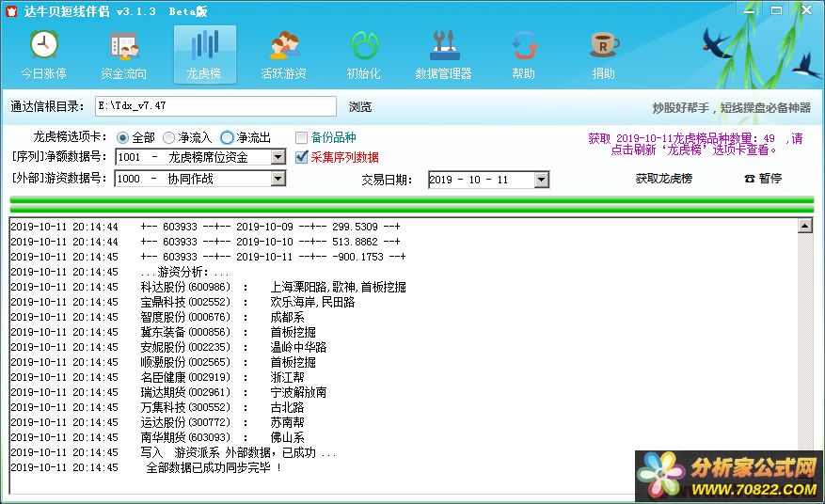The width and height of the screenshot is (825, 504).
Task: Click the 暂停 button label
Action: pyautogui.click(x=770, y=179)
